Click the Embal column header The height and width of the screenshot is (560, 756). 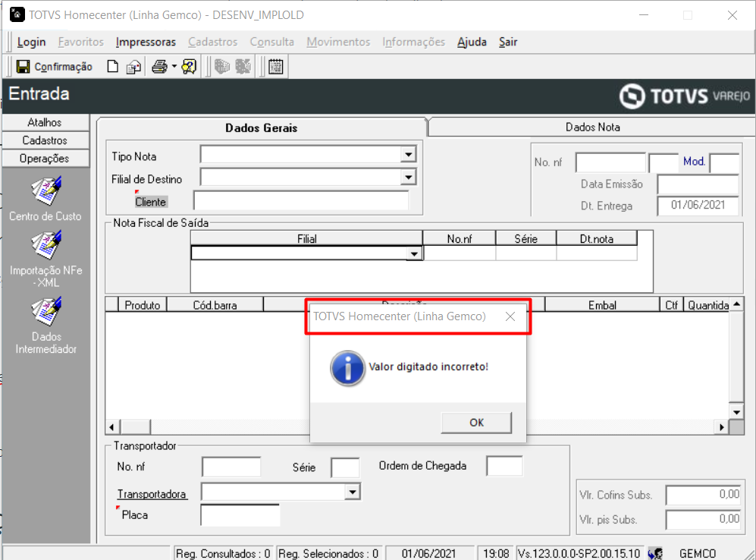(x=602, y=305)
